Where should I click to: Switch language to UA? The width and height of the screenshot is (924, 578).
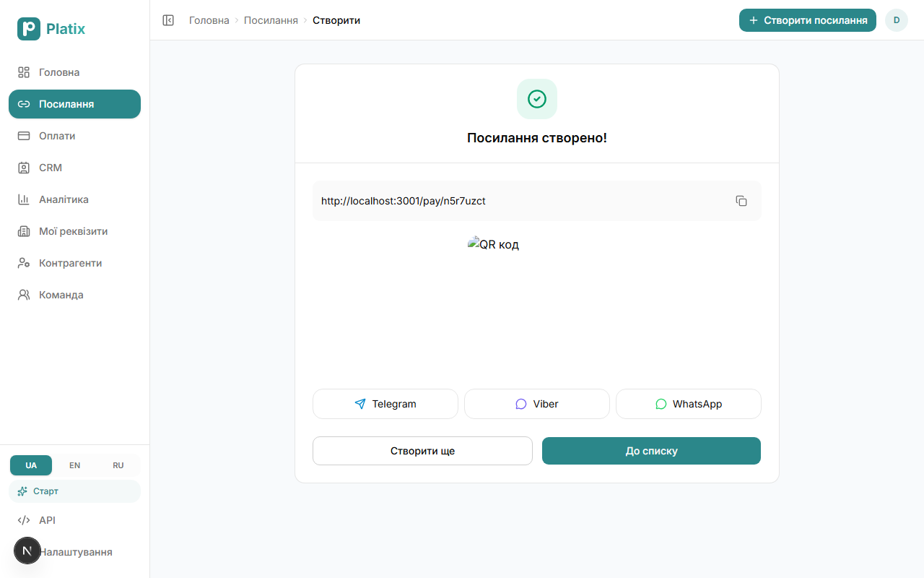pos(31,465)
